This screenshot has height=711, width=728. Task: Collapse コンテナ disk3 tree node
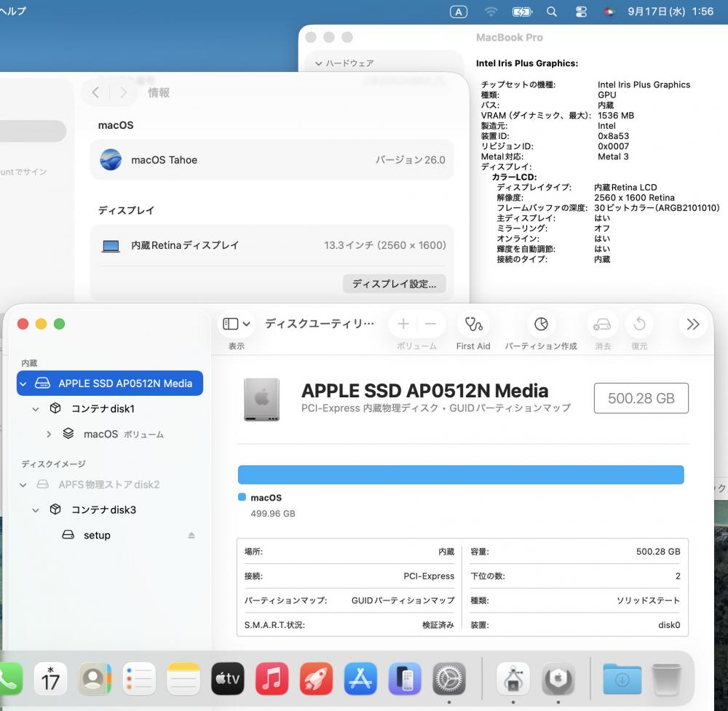(x=36, y=510)
